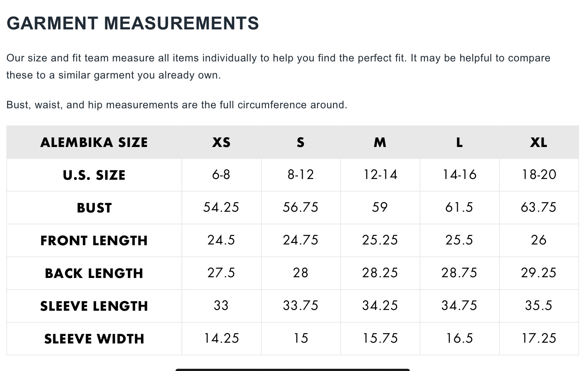Click the Sleeve Width row label
The image size is (588, 371).
click(94, 339)
